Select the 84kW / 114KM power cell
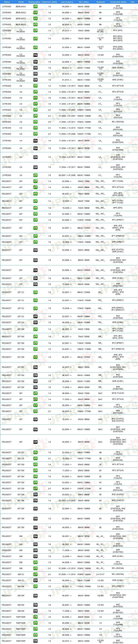138x644 pixels. pyautogui.click(x=84, y=80)
